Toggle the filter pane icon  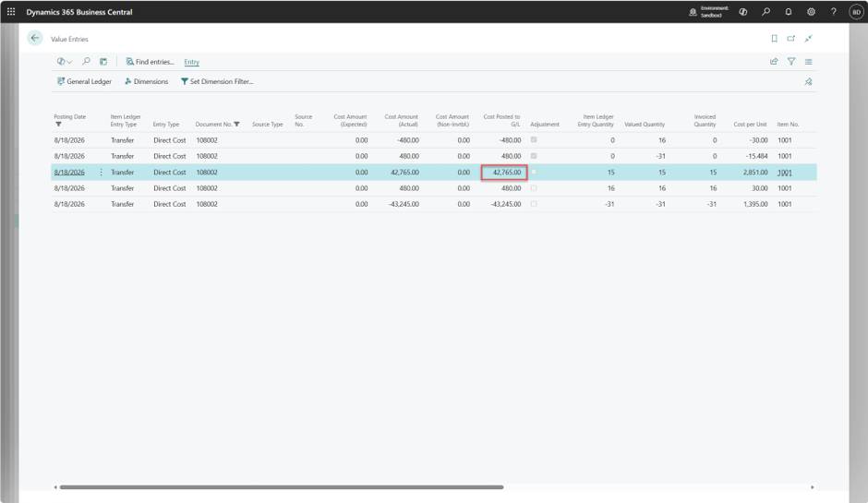[791, 62]
